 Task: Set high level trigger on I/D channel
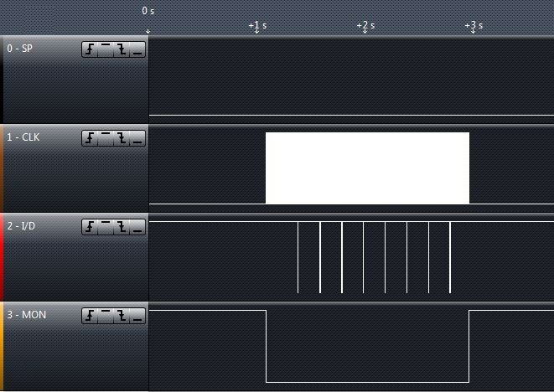[x=106, y=227]
